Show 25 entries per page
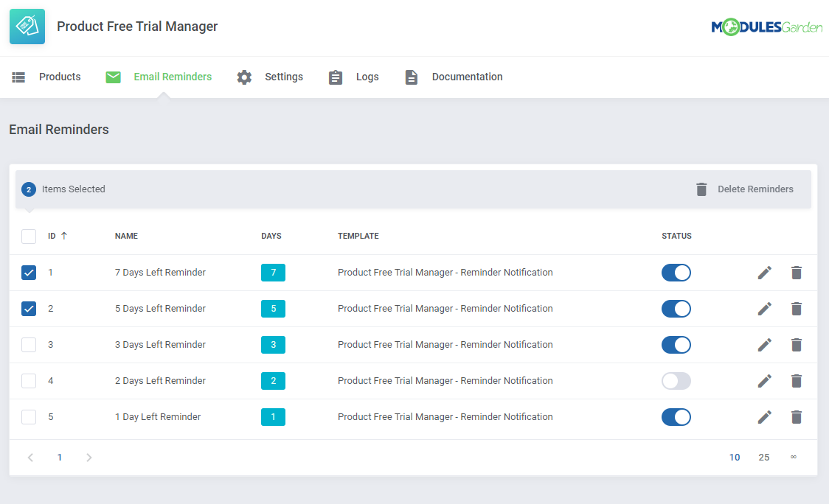 click(x=764, y=458)
